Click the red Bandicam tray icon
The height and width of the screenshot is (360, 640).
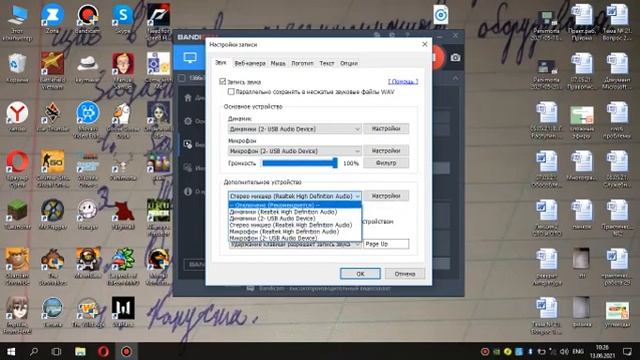pyautogui.click(x=484, y=351)
